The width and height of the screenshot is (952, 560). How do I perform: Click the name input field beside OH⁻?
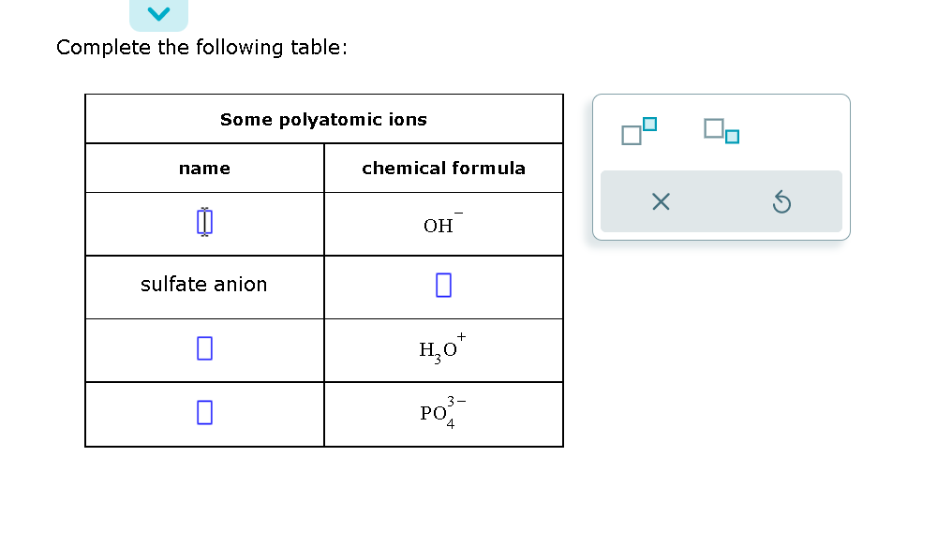[x=203, y=222]
